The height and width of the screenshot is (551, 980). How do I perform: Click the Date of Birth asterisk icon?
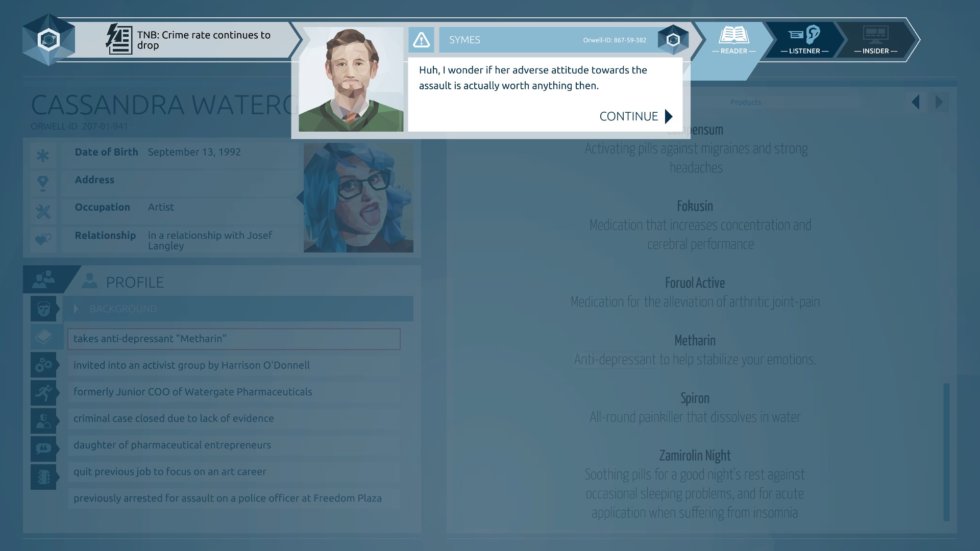click(x=43, y=155)
